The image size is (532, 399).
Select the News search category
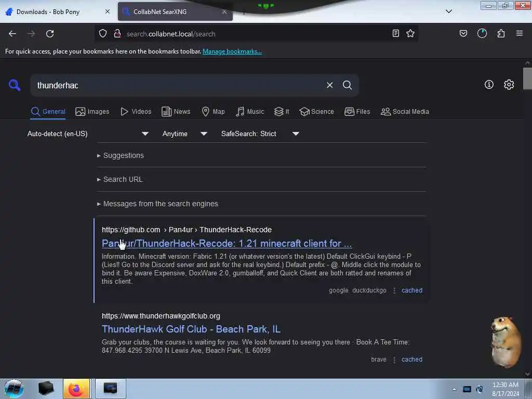pos(176,112)
